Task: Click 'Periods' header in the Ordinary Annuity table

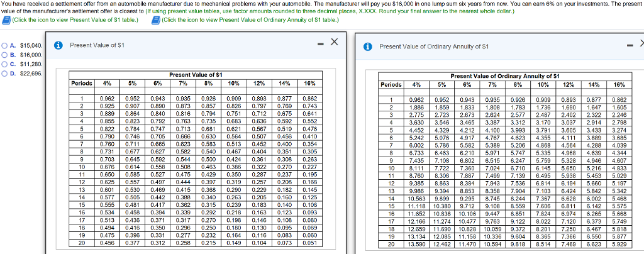Action: pyautogui.click(x=391, y=84)
